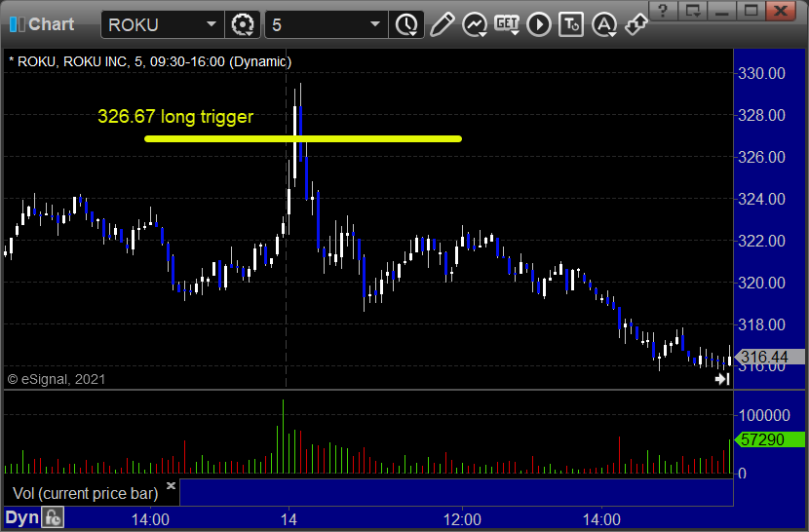Open the time template clock icon
This screenshot has width=809, height=532.
[406, 24]
